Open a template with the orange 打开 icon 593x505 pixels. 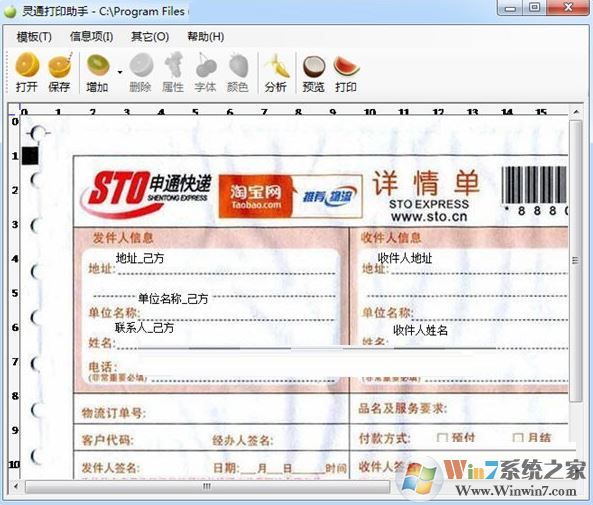coord(27,72)
